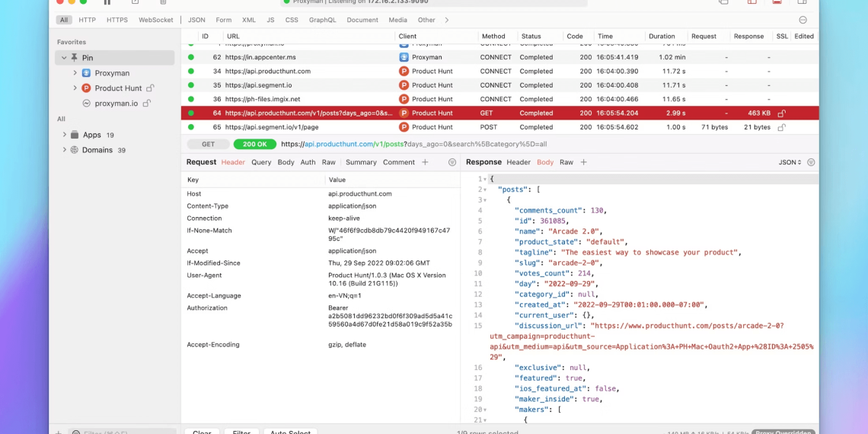Select the api.segment.io/v1/page POST request row
The image size is (868, 434).
pos(305,127)
